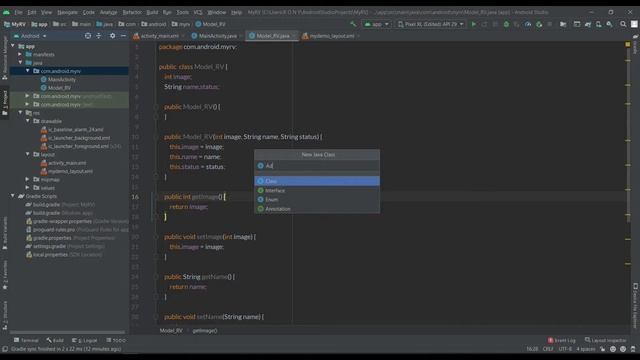The width and height of the screenshot is (640, 360).
Task: Open the VCS menu
Action: click(198, 12)
